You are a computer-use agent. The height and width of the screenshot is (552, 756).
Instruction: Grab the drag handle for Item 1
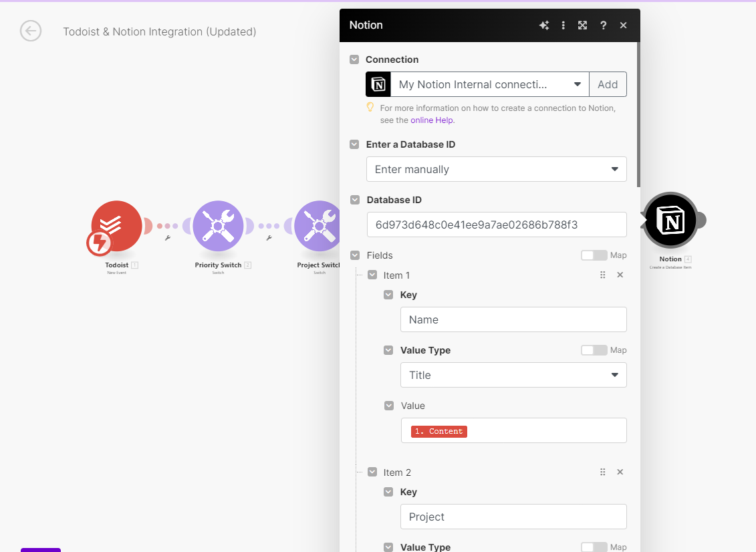point(603,275)
